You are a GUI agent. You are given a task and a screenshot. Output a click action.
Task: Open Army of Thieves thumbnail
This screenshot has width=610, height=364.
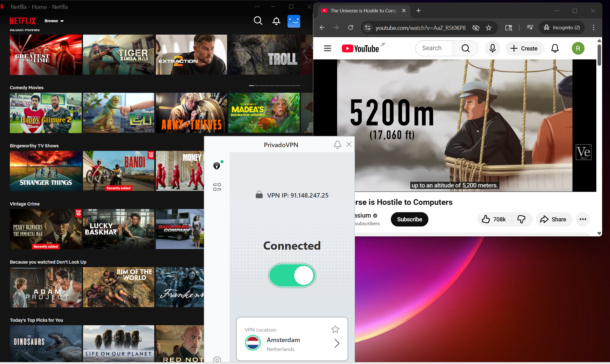(x=191, y=113)
